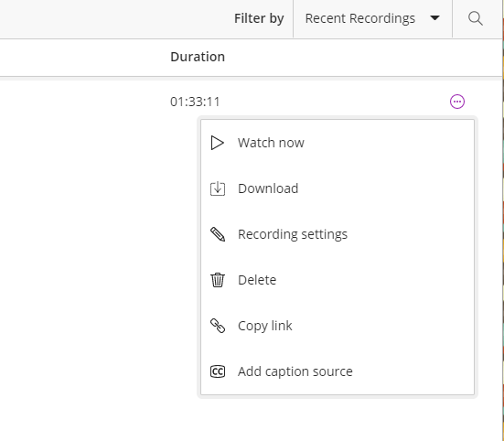Click the search magnifier icon
The height and width of the screenshot is (441, 504).
click(476, 18)
